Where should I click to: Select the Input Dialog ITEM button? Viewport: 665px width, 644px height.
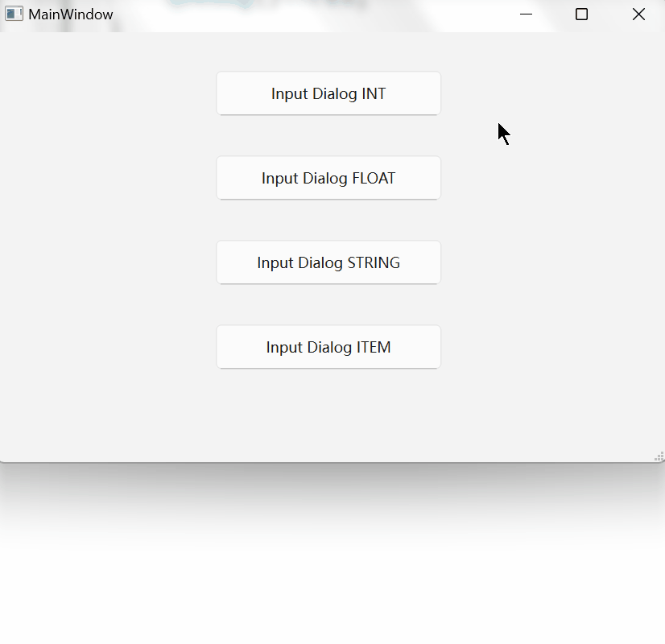click(328, 347)
